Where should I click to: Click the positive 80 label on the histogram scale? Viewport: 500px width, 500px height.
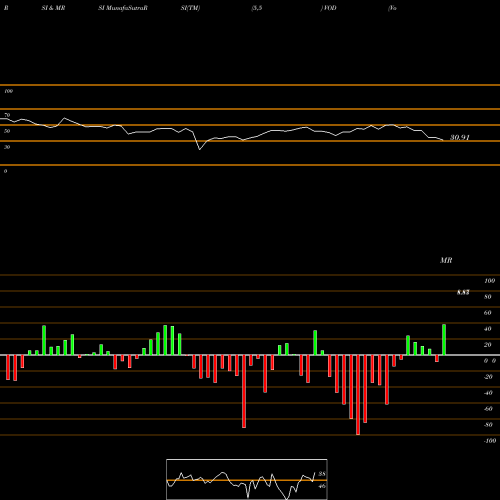[x=488, y=297]
